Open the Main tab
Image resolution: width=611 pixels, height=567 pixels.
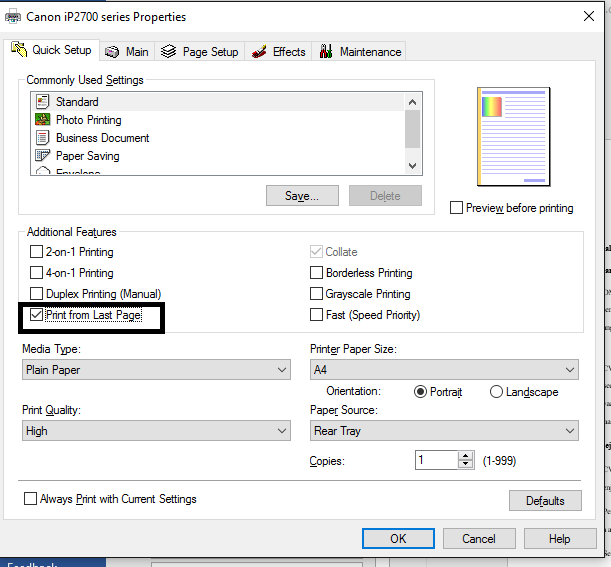click(x=127, y=52)
